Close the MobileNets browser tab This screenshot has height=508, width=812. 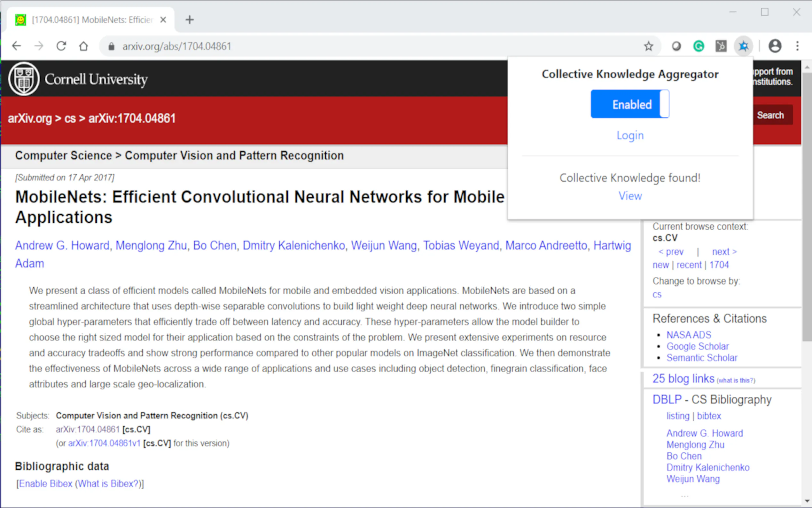163,20
